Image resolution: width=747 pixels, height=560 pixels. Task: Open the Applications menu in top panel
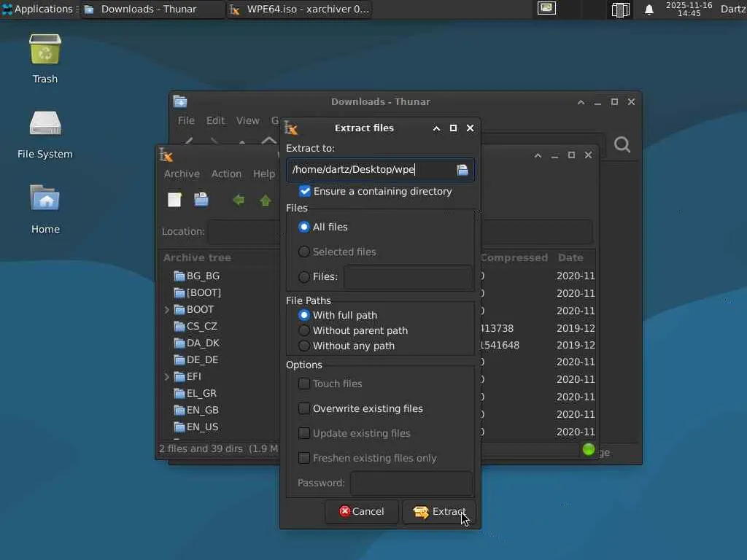pos(39,9)
